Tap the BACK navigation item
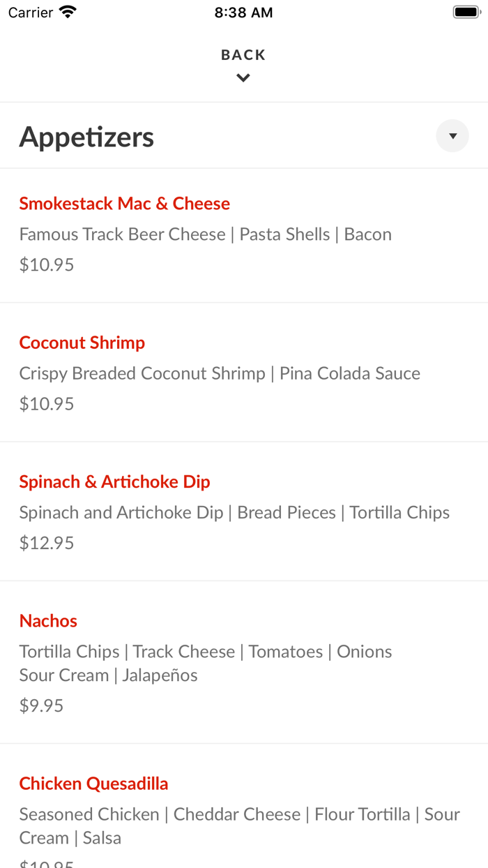488x868 pixels. point(243,54)
